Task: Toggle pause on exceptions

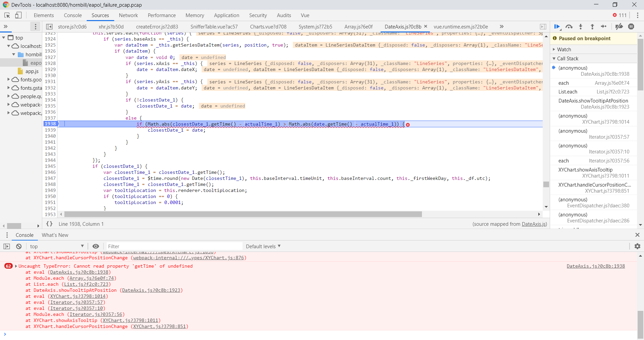Action: click(x=631, y=26)
